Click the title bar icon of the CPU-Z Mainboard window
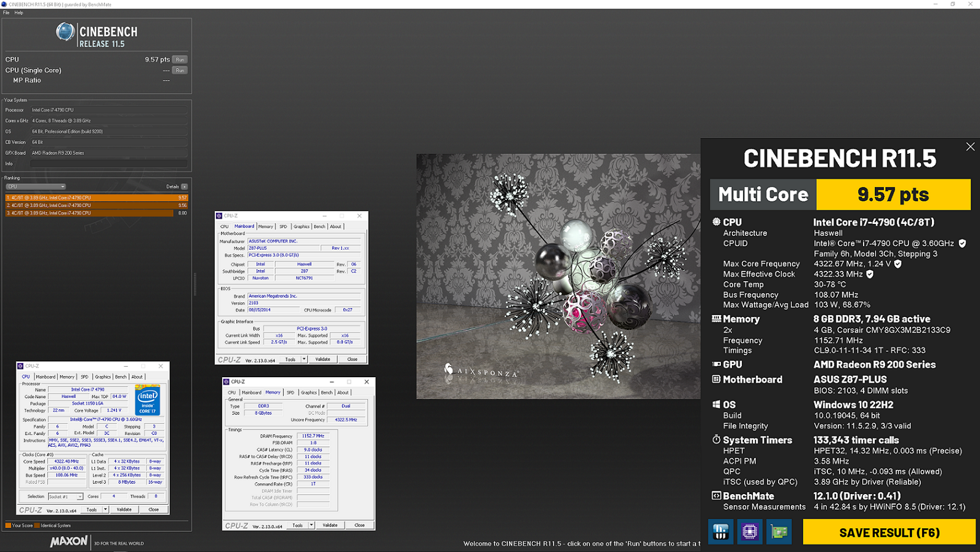The width and height of the screenshot is (980, 552). (219, 216)
